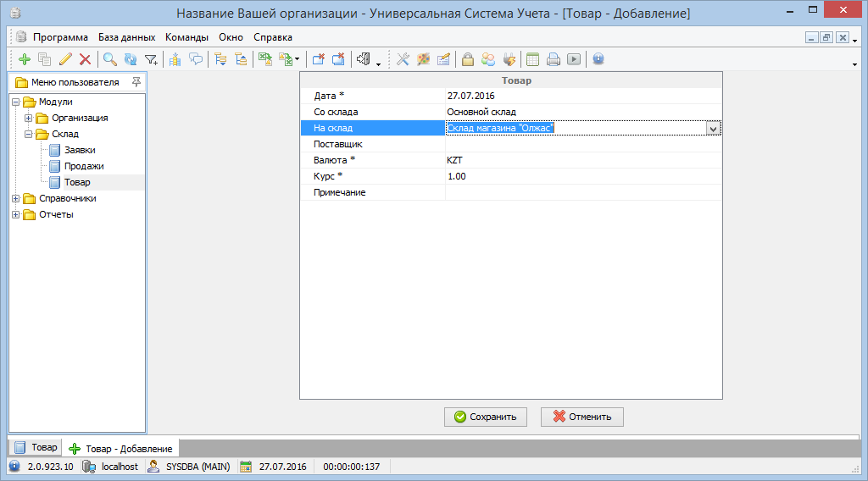This screenshot has width=868, height=481.
Task: Pin the user menu panel
Action: [x=136, y=82]
